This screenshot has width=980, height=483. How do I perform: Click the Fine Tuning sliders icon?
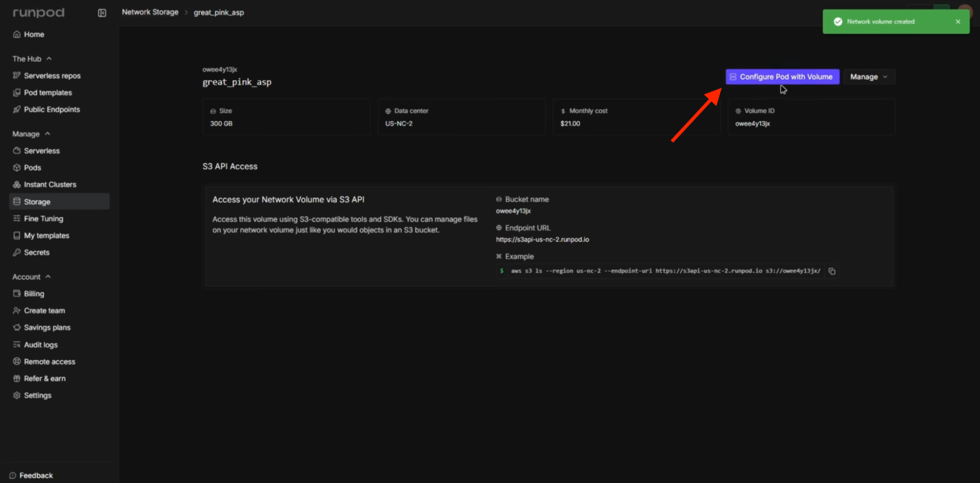tap(17, 218)
